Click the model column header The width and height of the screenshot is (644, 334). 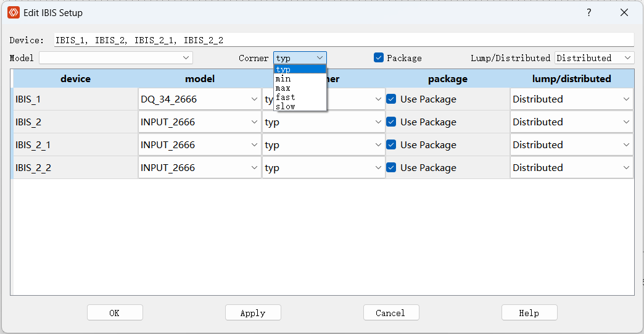pos(200,78)
